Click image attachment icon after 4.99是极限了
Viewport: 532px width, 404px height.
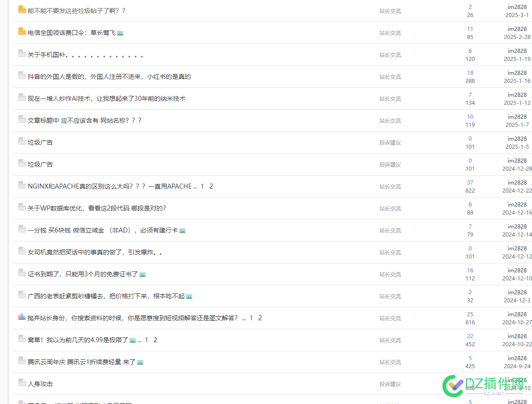click(133, 340)
